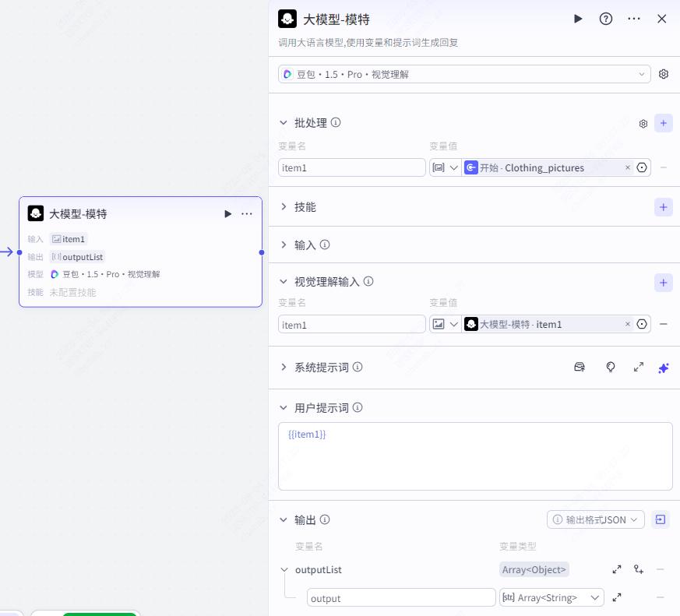This screenshot has width=680, height=616.
Task: Click the lightbulb icon beside 系统提示词
Action: [x=610, y=367]
